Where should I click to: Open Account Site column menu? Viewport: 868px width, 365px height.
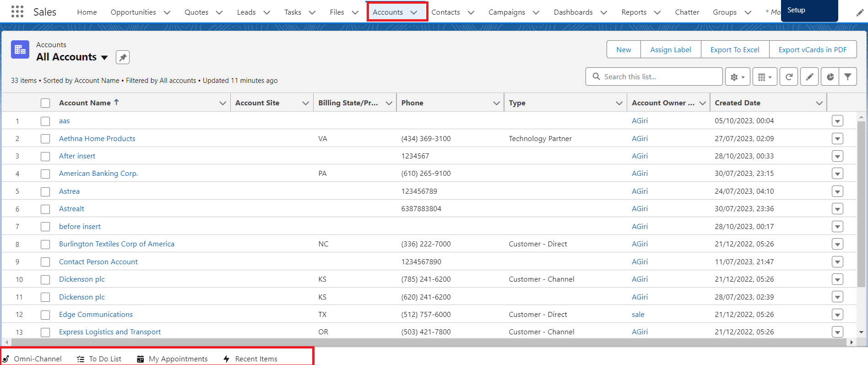click(x=306, y=103)
